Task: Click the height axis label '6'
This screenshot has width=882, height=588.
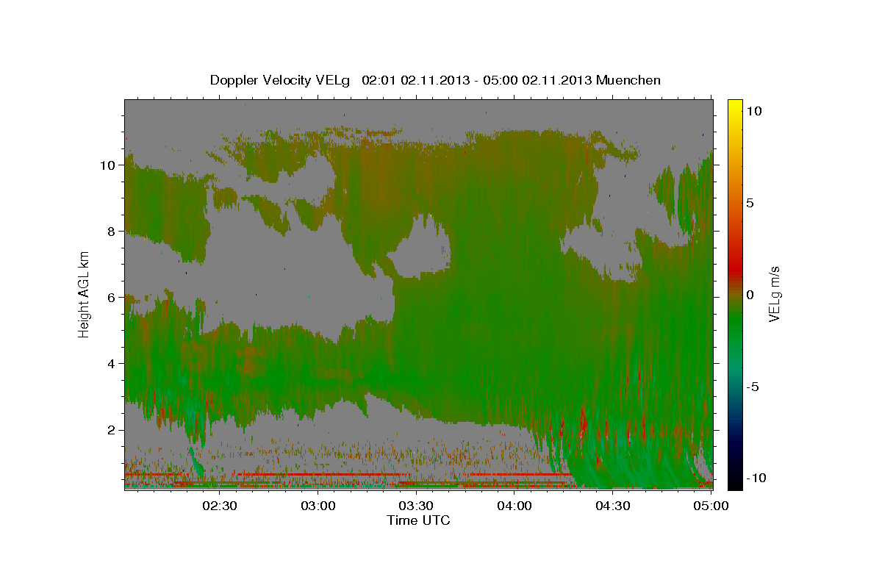Action: click(x=112, y=298)
